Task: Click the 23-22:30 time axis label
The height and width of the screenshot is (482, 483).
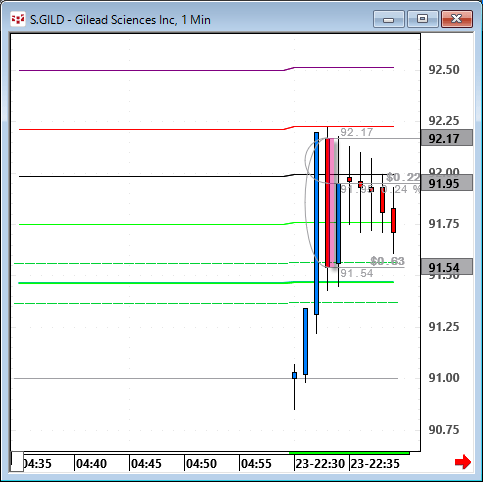Action: tap(320, 464)
